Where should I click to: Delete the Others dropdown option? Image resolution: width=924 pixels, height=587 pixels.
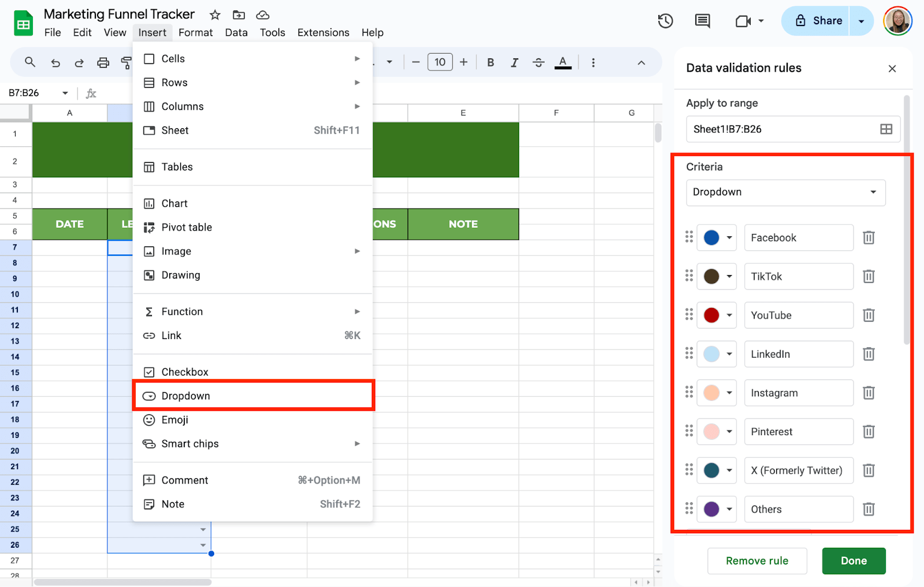pyautogui.click(x=869, y=509)
